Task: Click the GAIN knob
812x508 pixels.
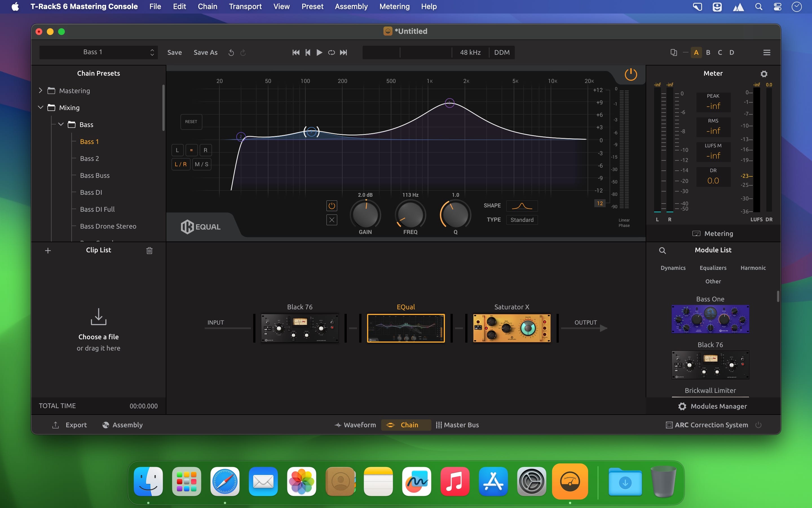Action: pyautogui.click(x=365, y=215)
